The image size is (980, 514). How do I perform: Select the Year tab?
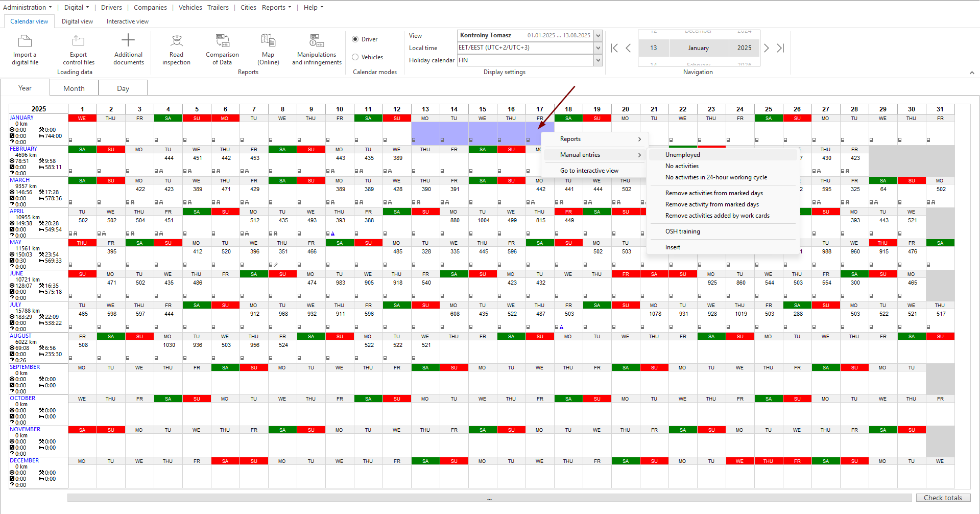pyautogui.click(x=25, y=88)
